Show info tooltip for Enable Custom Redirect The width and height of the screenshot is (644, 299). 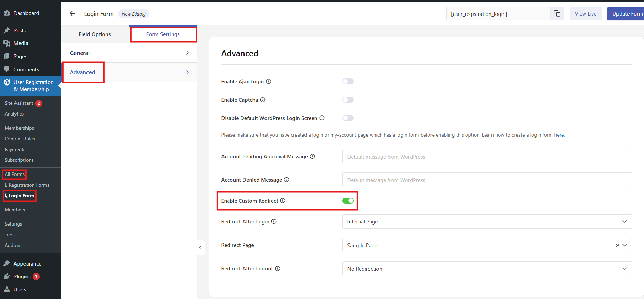pos(283,201)
